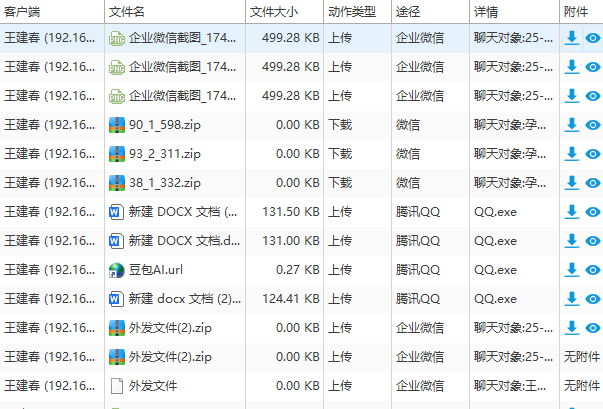
Task: Click the globe shortcut icon of 豆包AI.url
Action: point(117,270)
